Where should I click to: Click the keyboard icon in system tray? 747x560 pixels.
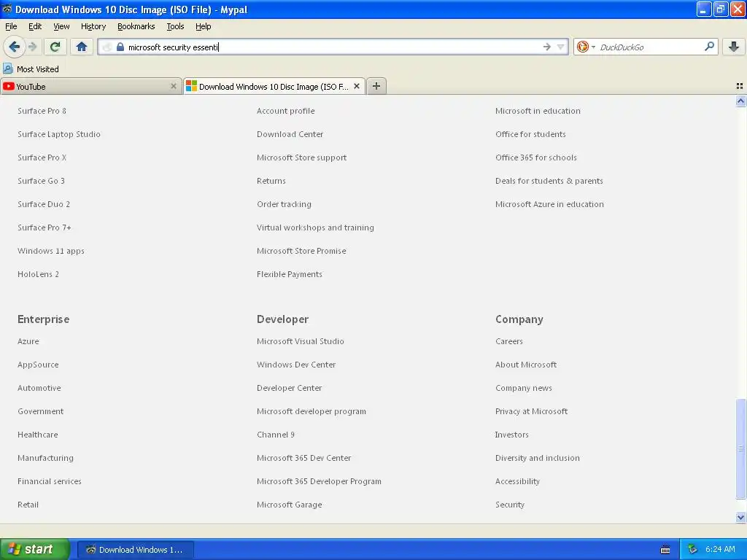(665, 550)
